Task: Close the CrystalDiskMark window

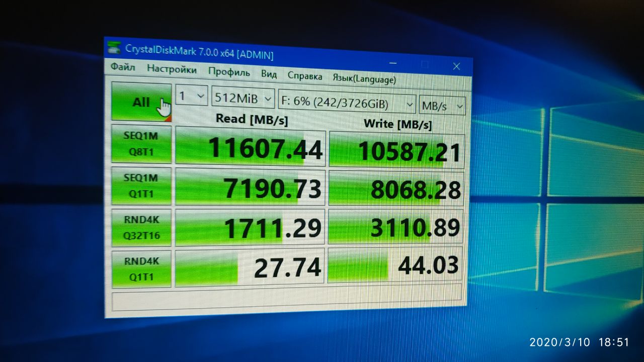Action: click(x=456, y=66)
